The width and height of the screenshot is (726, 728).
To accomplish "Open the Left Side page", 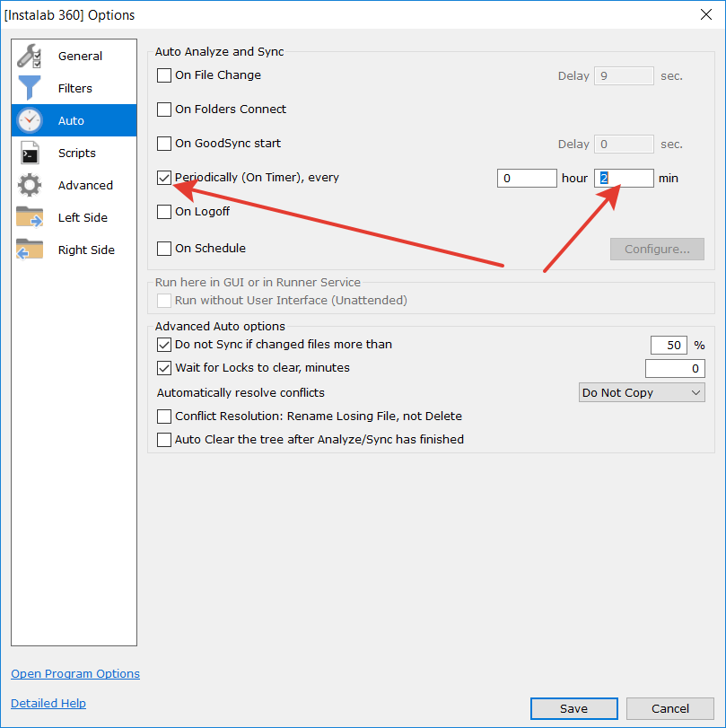I will point(74,217).
